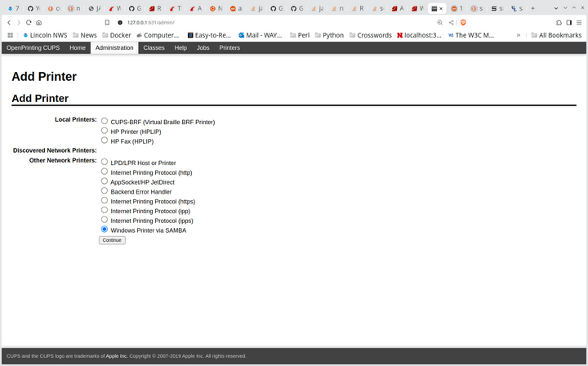The width and height of the screenshot is (588, 366).
Task: Expand the Crosswords bookmarks folder
Action: pos(371,35)
